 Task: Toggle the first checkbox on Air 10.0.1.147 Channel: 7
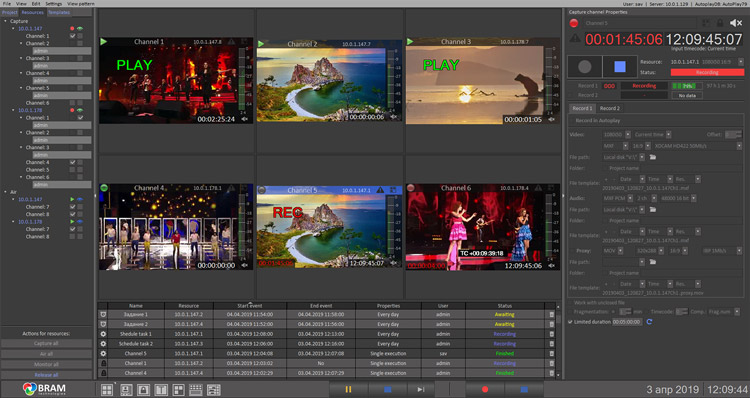pyautogui.click(x=72, y=207)
